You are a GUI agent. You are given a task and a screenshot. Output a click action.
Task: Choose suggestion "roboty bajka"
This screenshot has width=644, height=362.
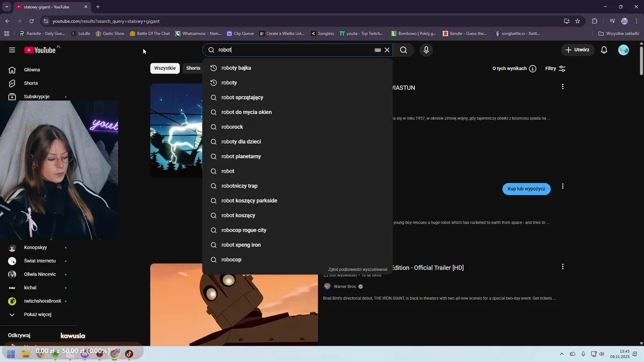coord(297,68)
